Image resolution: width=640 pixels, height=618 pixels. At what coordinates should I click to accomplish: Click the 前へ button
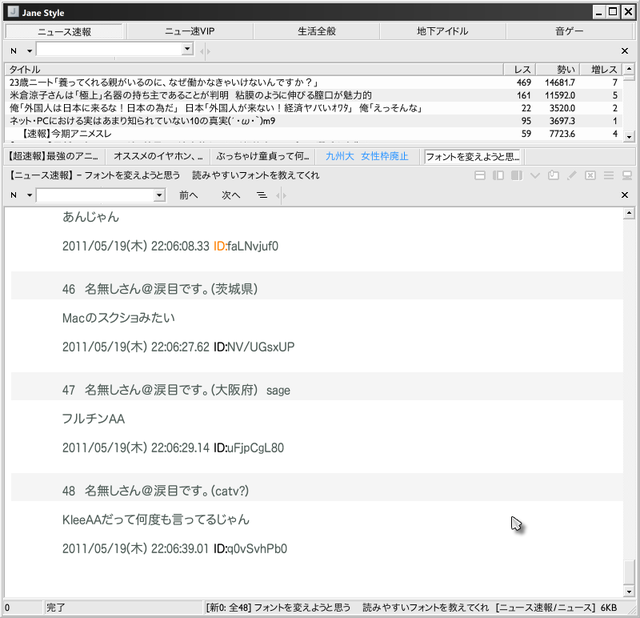(x=189, y=195)
